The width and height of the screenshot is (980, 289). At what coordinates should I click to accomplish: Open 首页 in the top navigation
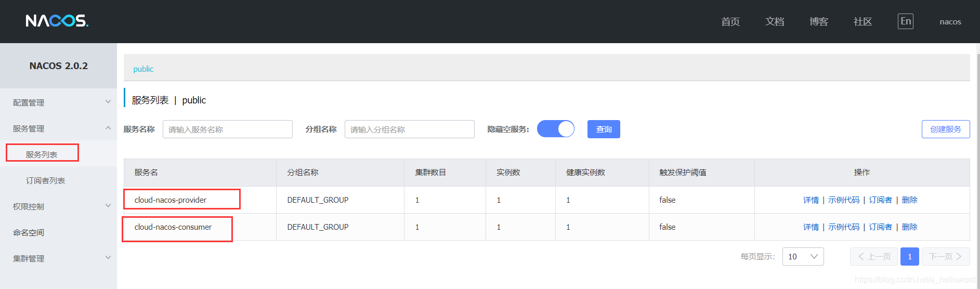click(x=730, y=21)
